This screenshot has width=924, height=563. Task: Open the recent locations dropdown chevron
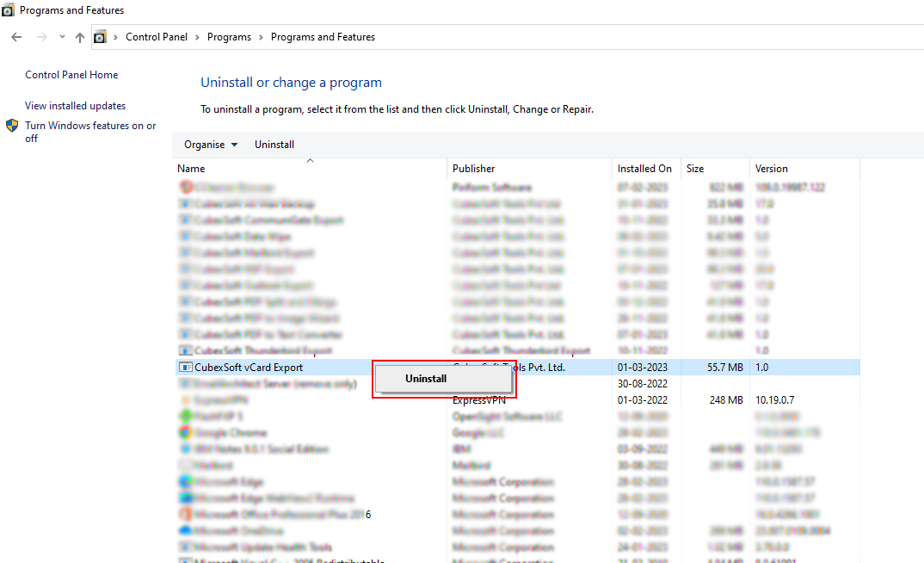click(x=62, y=37)
